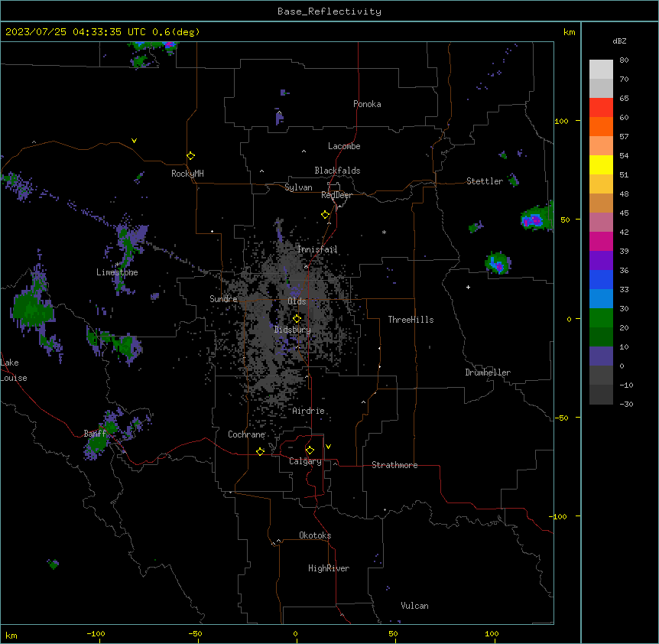Click the RockyMH label

click(x=187, y=174)
